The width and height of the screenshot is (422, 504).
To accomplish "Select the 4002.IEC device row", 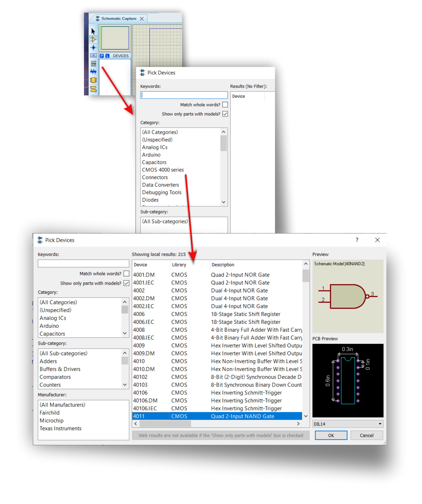I will 217,306.
